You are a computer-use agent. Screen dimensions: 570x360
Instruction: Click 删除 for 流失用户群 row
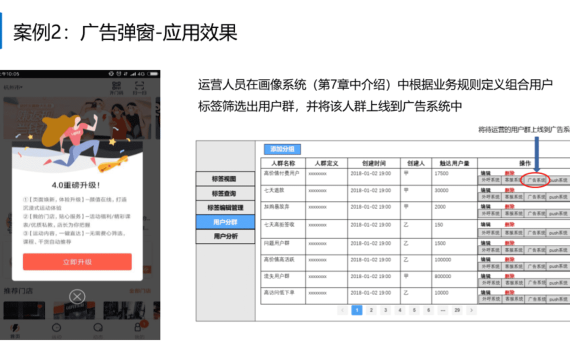point(509,276)
